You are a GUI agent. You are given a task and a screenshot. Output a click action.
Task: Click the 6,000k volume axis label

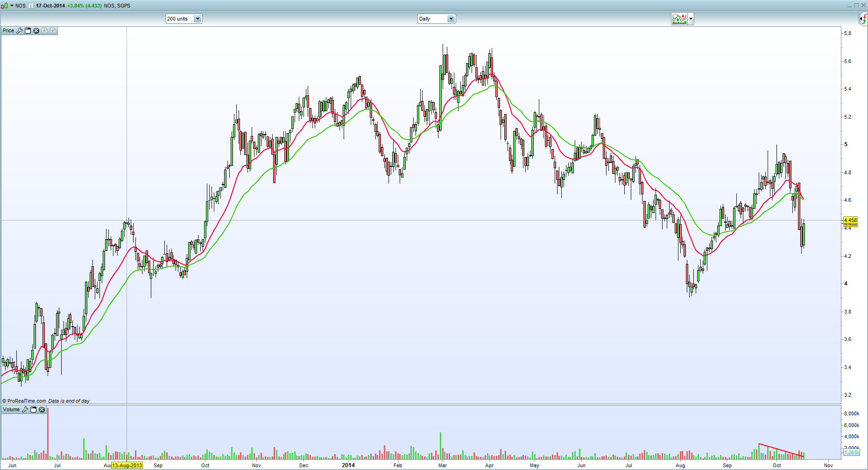[852, 425]
